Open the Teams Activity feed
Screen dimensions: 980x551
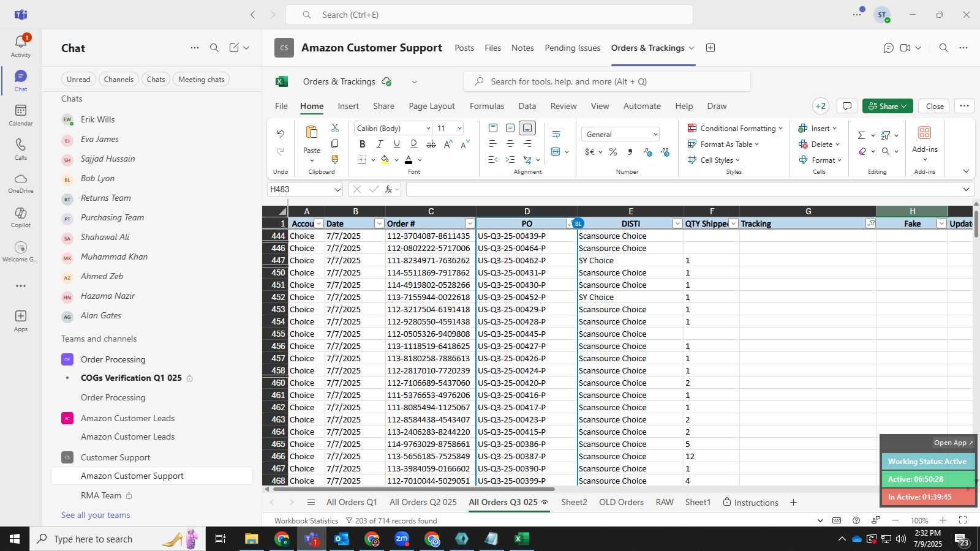tap(21, 46)
